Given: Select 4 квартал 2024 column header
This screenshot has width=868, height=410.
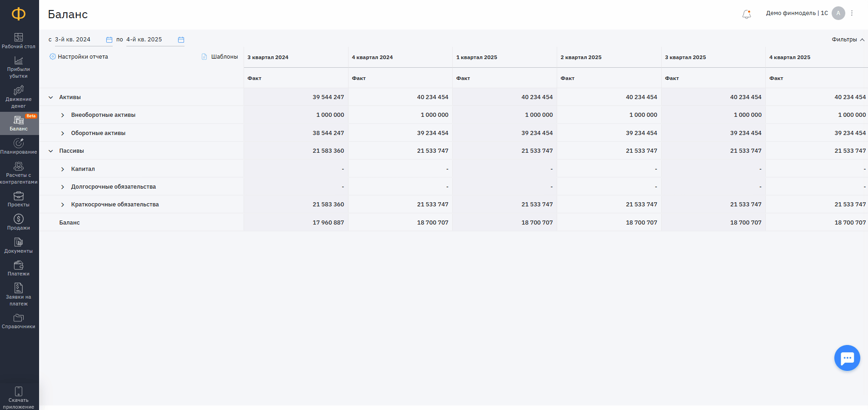Looking at the screenshot, I should 372,57.
